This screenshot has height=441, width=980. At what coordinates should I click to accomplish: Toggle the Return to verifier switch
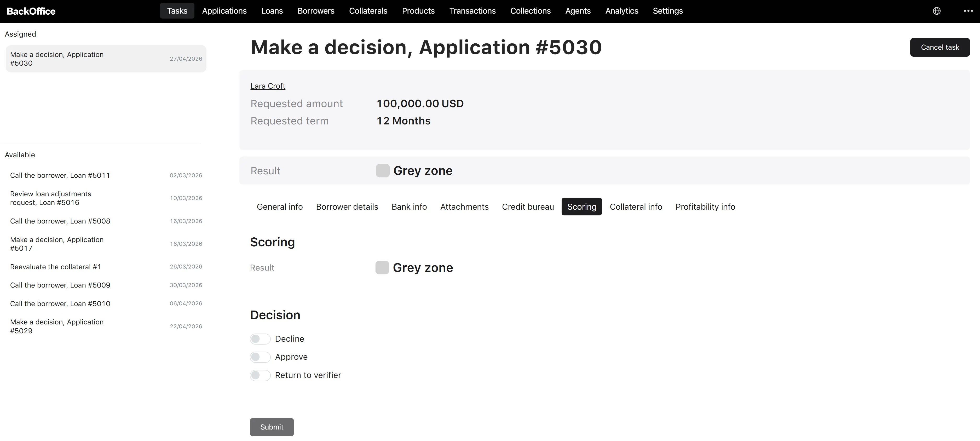(260, 375)
